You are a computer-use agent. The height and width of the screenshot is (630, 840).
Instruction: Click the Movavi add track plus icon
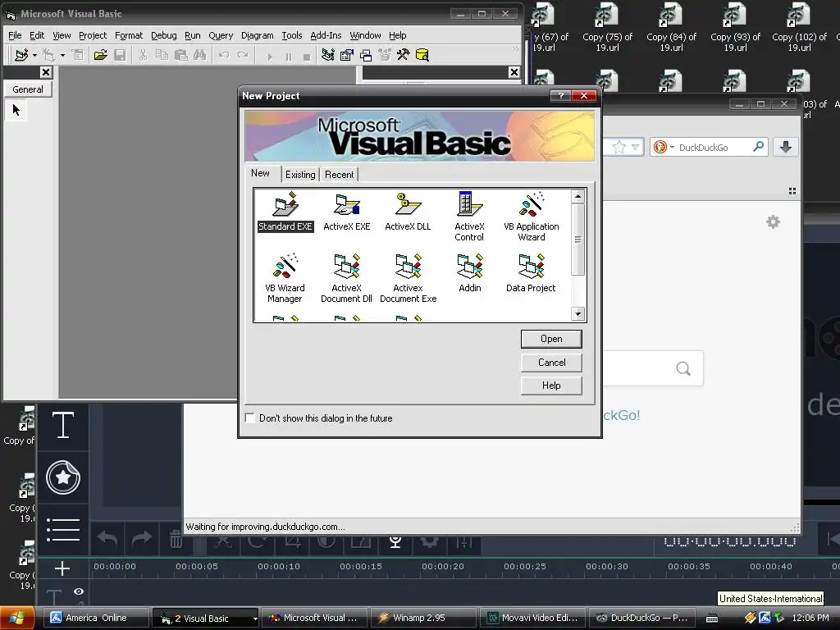tap(62, 568)
